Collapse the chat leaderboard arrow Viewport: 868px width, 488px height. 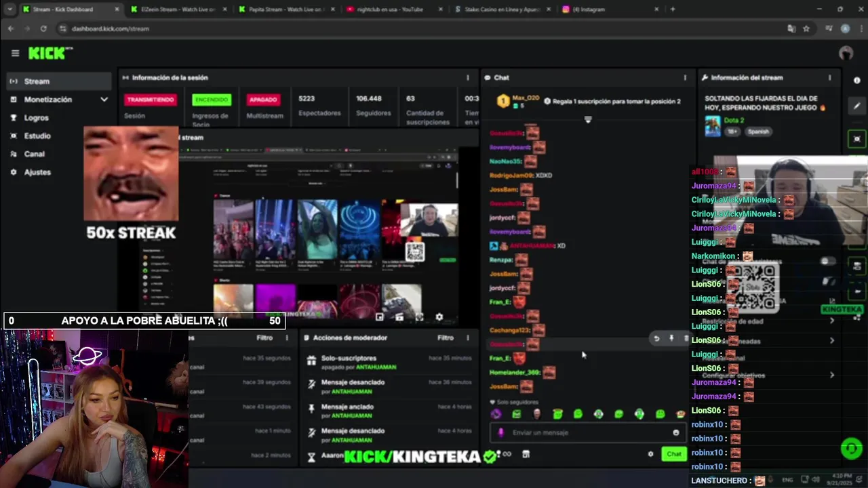point(588,120)
